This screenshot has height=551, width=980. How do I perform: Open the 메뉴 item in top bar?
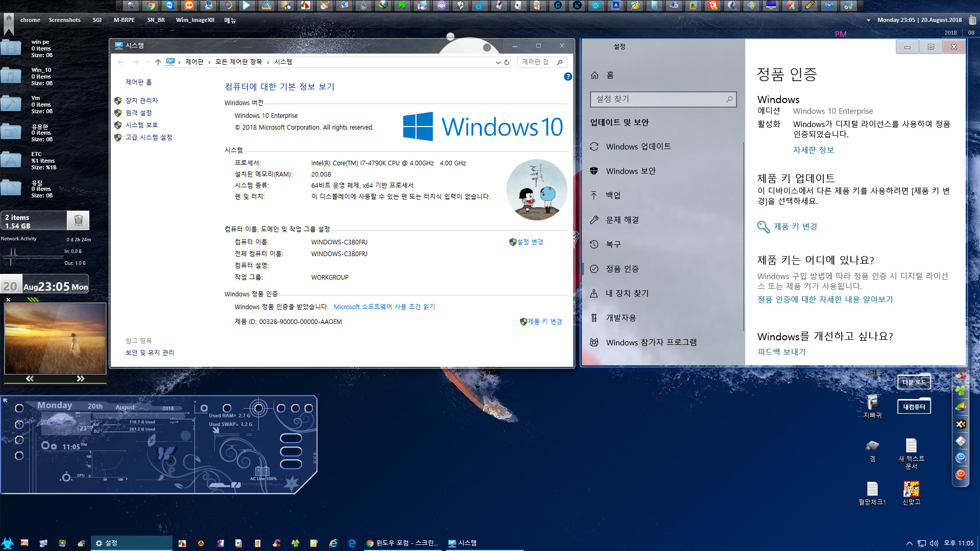pos(230,20)
